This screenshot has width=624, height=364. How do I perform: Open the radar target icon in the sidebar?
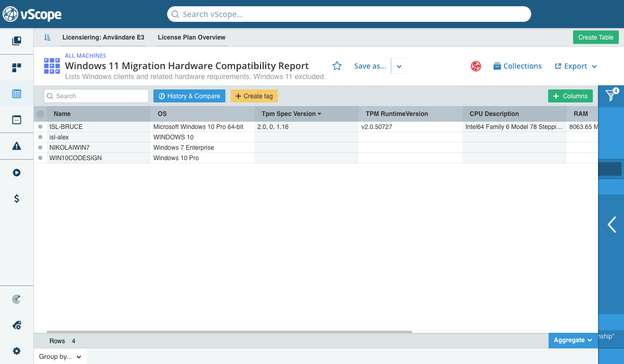[x=17, y=299]
